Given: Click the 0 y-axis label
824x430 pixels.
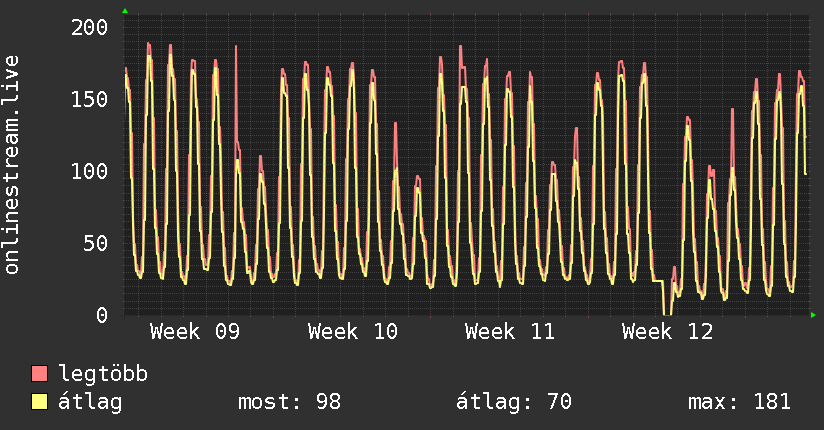Looking at the screenshot, I should (102, 315).
